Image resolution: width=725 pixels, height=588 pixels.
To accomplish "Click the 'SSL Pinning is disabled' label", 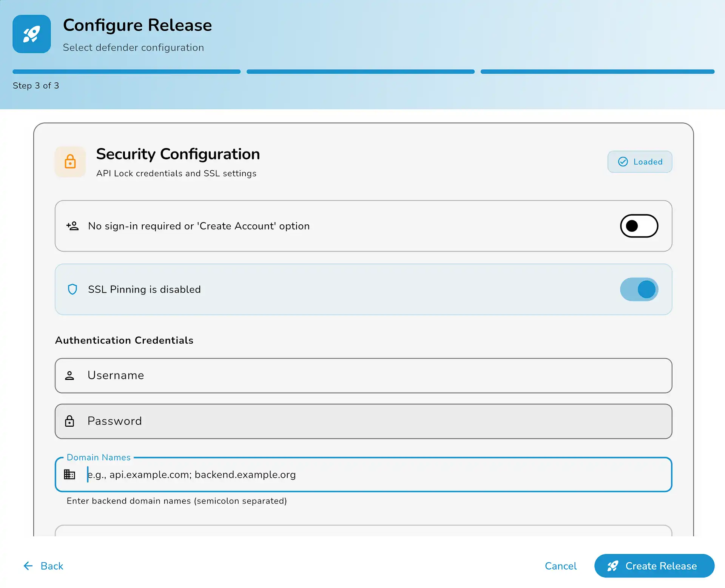I will pyautogui.click(x=144, y=289).
